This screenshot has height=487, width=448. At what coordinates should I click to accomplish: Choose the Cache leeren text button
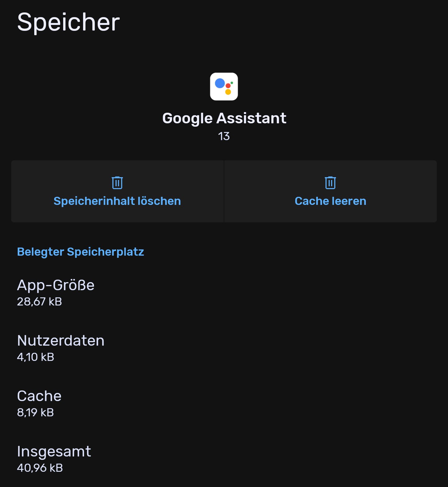[x=330, y=201]
